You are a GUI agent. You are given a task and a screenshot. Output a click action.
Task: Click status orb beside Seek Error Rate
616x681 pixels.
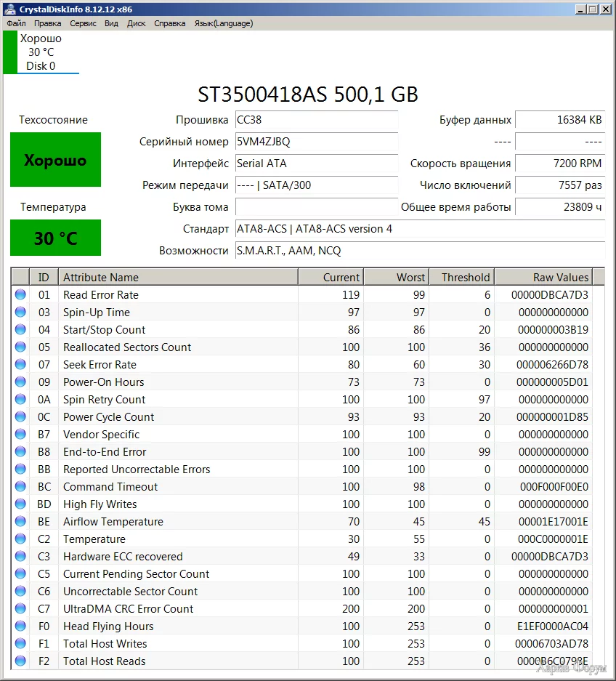point(20,365)
